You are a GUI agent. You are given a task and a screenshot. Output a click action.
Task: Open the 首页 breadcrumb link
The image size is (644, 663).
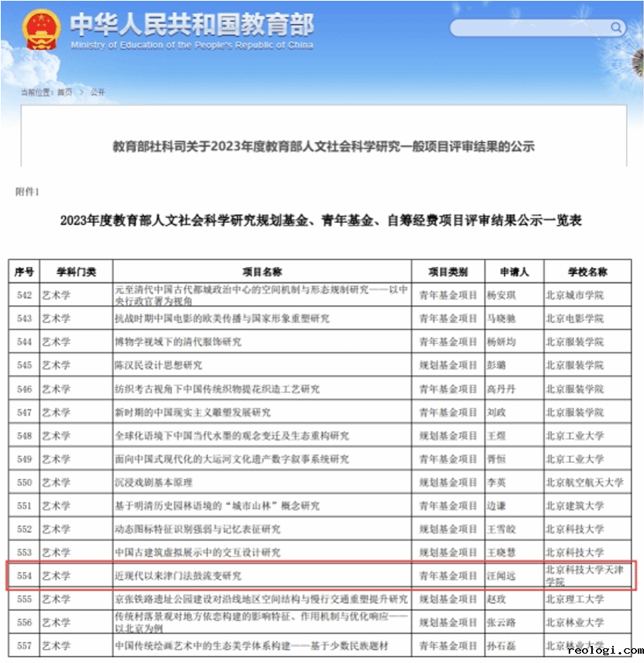click(64, 92)
